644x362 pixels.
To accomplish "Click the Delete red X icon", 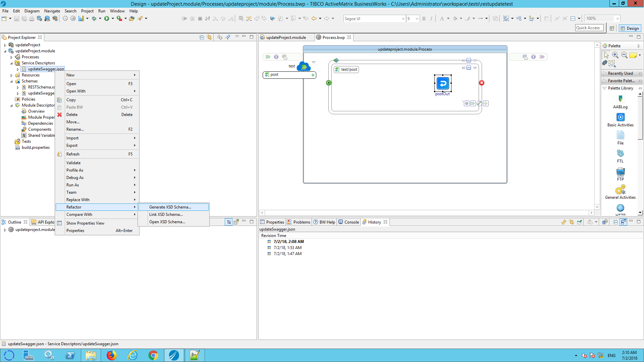I will click(59, 115).
